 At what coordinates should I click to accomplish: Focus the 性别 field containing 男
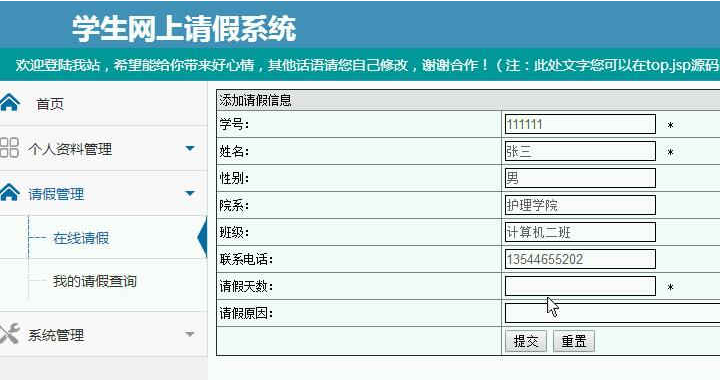[x=580, y=178]
